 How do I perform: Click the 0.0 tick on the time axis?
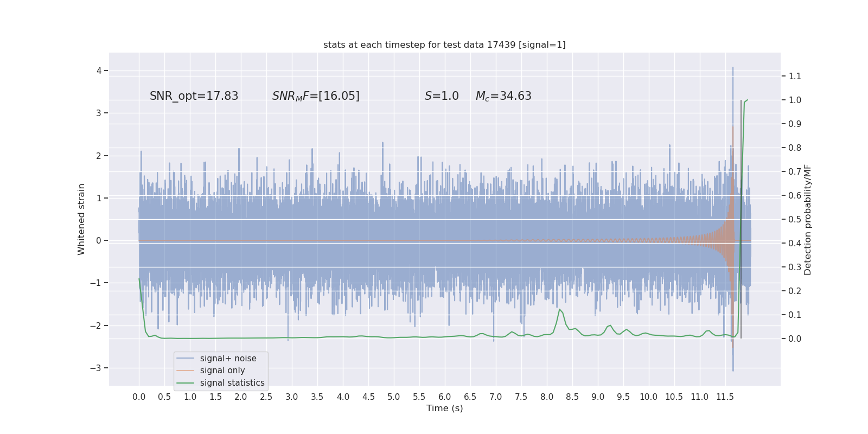pyautogui.click(x=139, y=397)
